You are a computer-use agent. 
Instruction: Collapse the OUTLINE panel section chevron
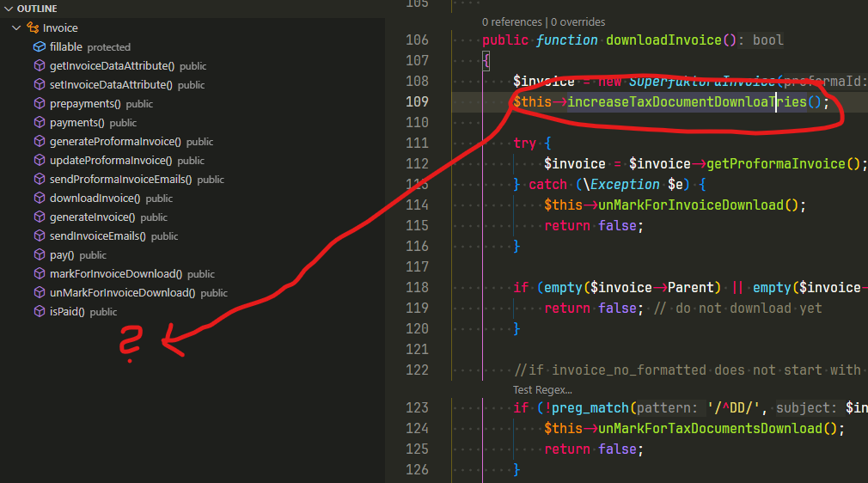click(x=9, y=9)
